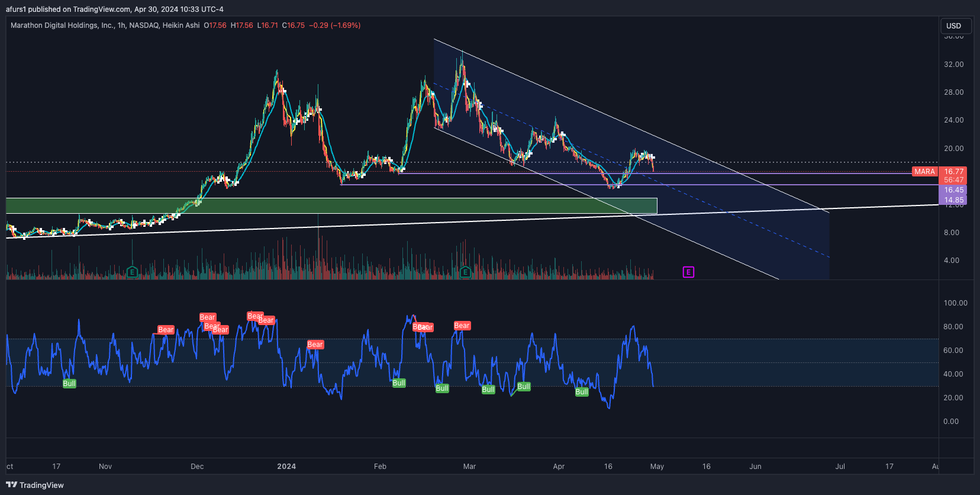
Task: Select the purple 14.85 price level label
Action: [953, 200]
